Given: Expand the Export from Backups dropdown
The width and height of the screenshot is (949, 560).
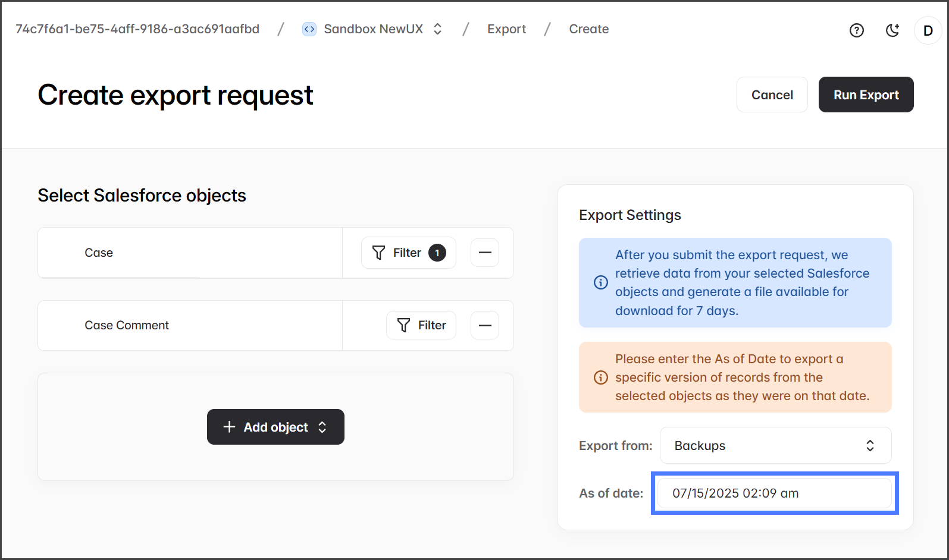Looking at the screenshot, I should [775, 445].
